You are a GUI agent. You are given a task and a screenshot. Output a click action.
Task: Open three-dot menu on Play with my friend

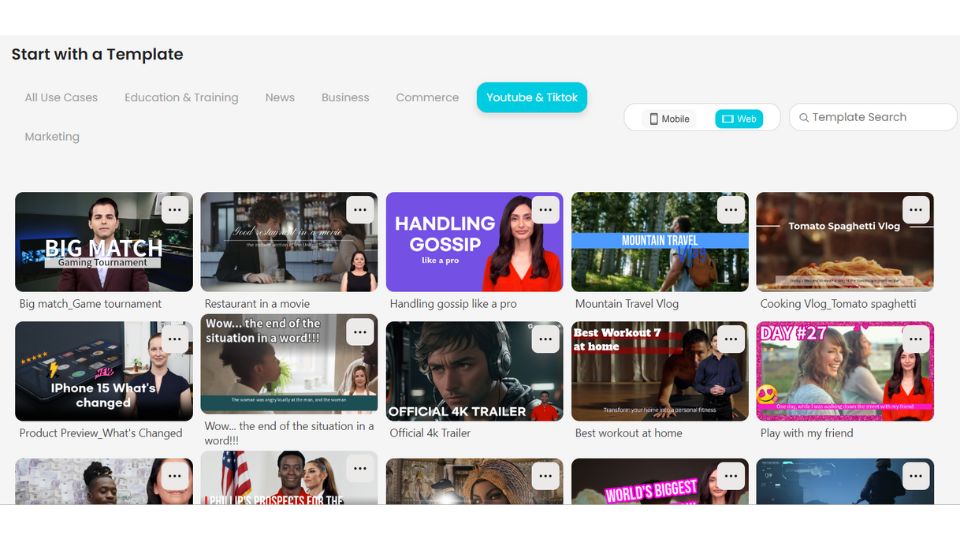[916, 339]
